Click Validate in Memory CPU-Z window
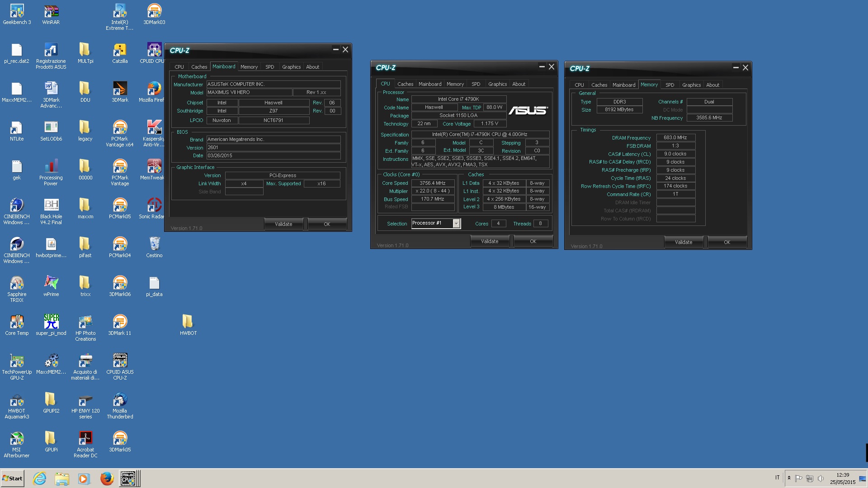The image size is (868, 488). 684,242
